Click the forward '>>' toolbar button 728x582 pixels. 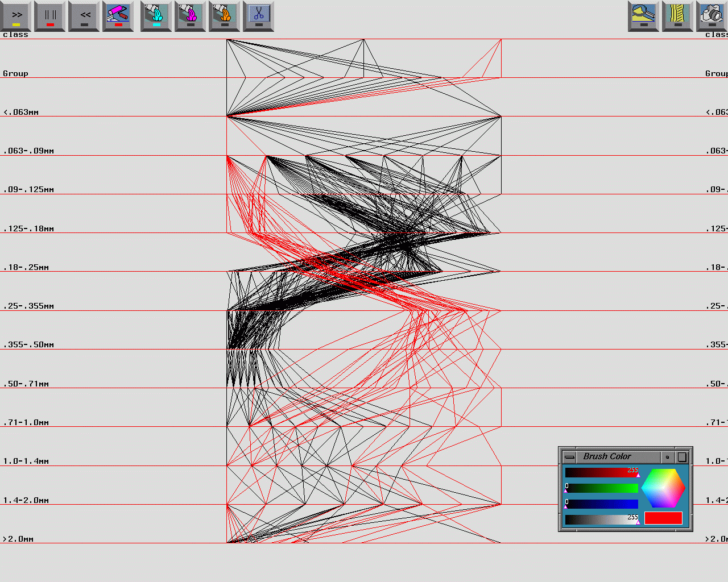[x=16, y=15]
